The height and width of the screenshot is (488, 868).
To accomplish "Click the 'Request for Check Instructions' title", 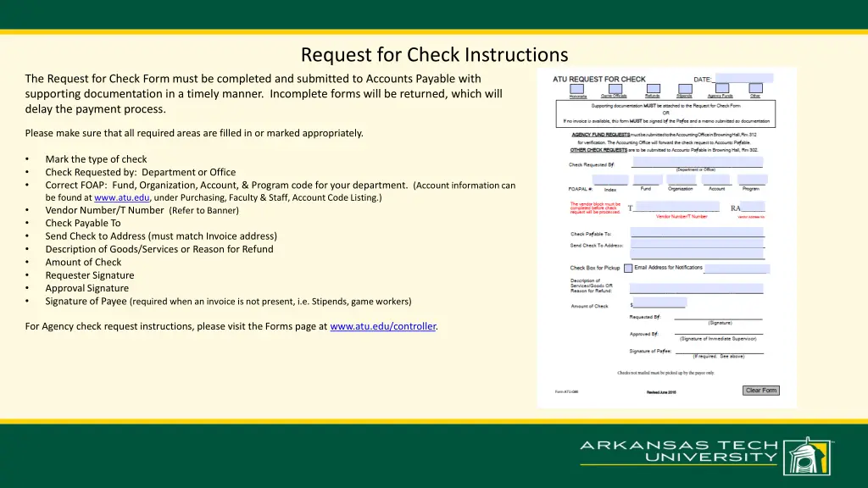I will point(435,55).
